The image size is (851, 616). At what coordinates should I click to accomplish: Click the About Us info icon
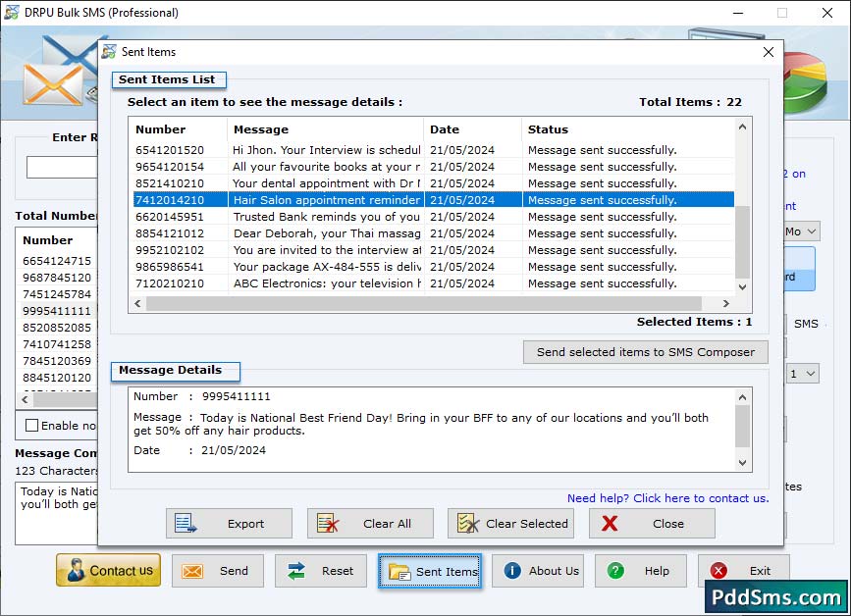(511, 571)
